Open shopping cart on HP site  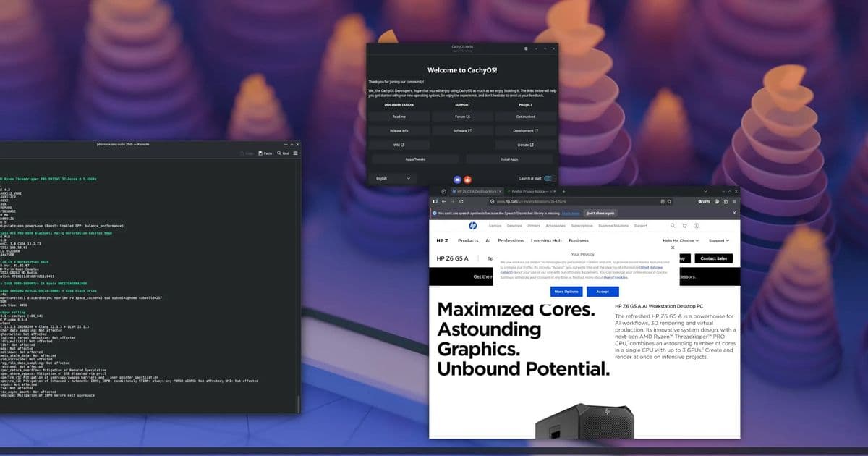(x=685, y=226)
